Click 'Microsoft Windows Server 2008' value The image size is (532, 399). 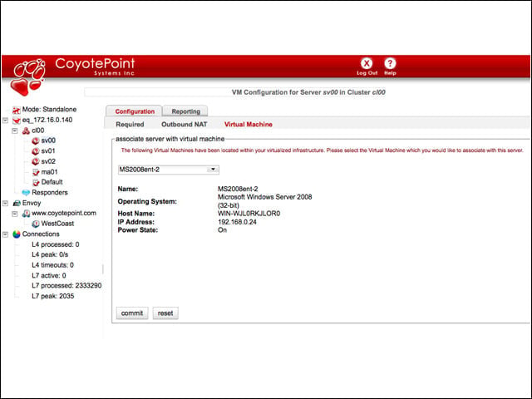point(265,197)
